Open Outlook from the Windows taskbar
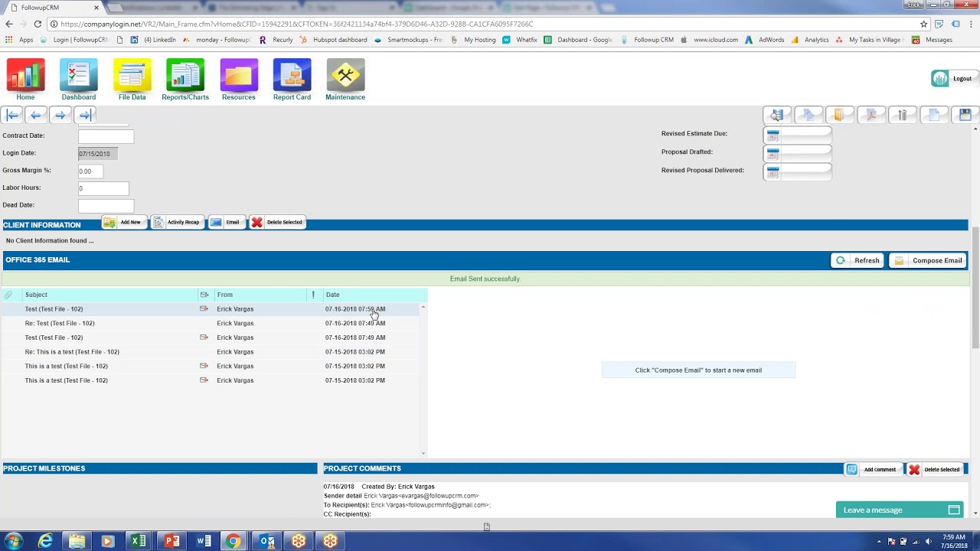980x551 pixels. tap(266, 541)
